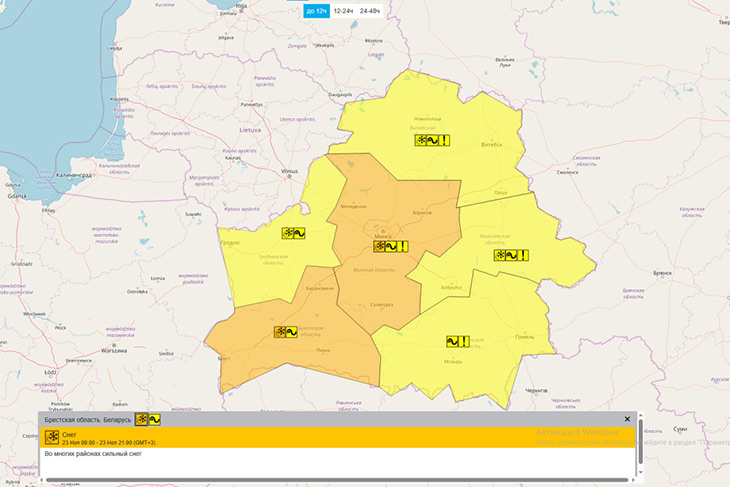Click exclamation warning icon in Gomel region
The image size is (730, 487).
pos(464,341)
